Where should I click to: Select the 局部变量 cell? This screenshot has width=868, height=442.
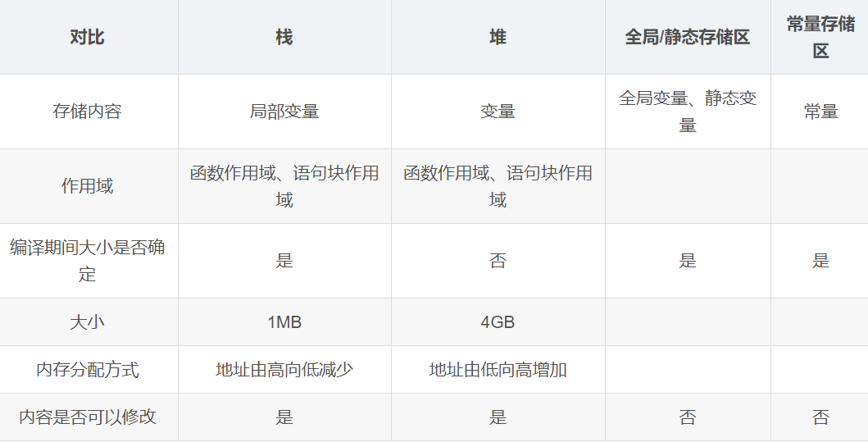284,112
